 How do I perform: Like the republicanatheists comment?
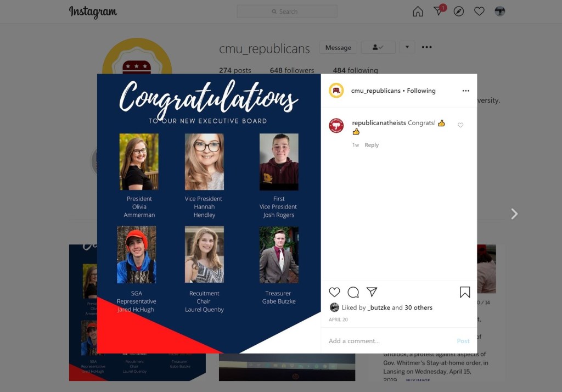(x=460, y=125)
